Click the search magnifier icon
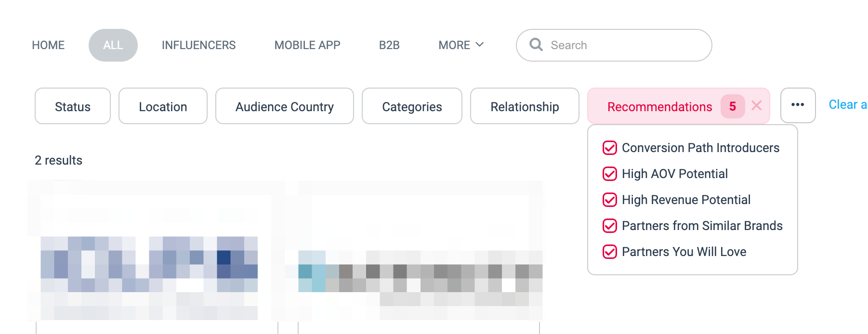 tap(536, 45)
